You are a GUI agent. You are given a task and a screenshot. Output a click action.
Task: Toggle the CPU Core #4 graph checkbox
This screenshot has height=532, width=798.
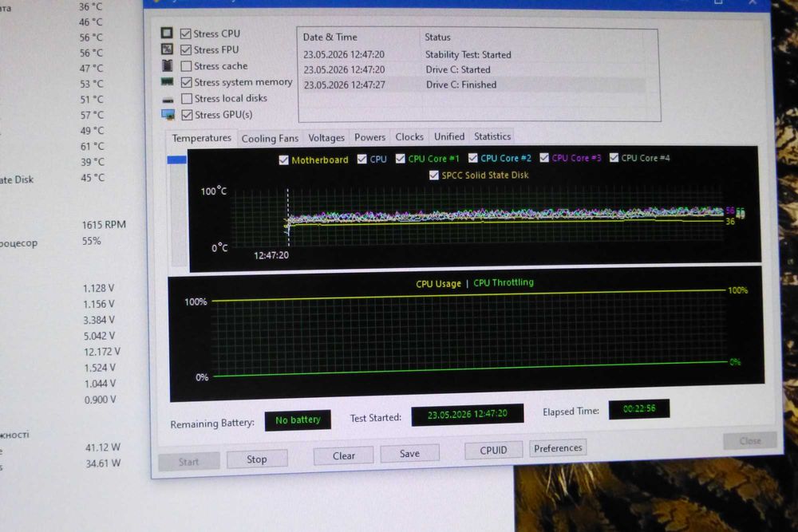(614, 158)
